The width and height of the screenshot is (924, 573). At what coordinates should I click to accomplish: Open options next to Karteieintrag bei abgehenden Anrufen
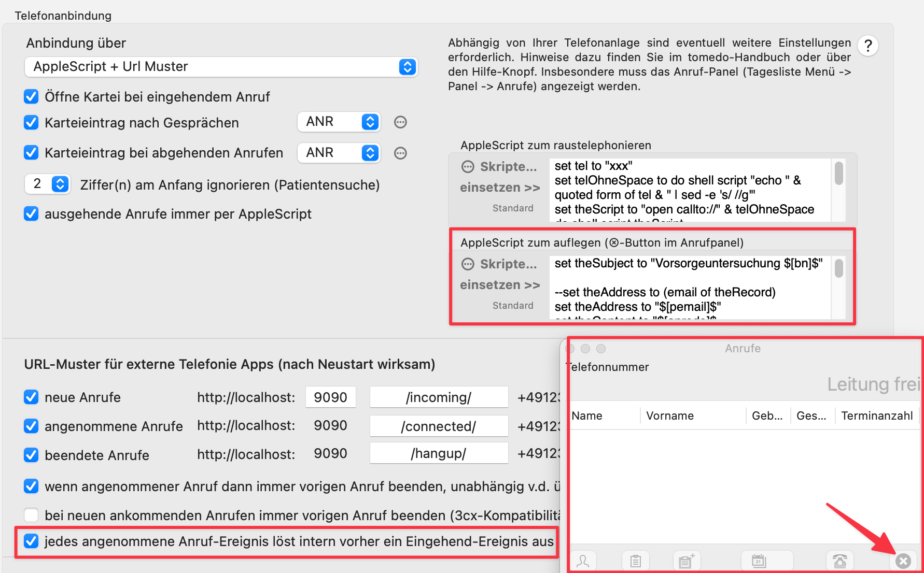pyautogui.click(x=400, y=153)
